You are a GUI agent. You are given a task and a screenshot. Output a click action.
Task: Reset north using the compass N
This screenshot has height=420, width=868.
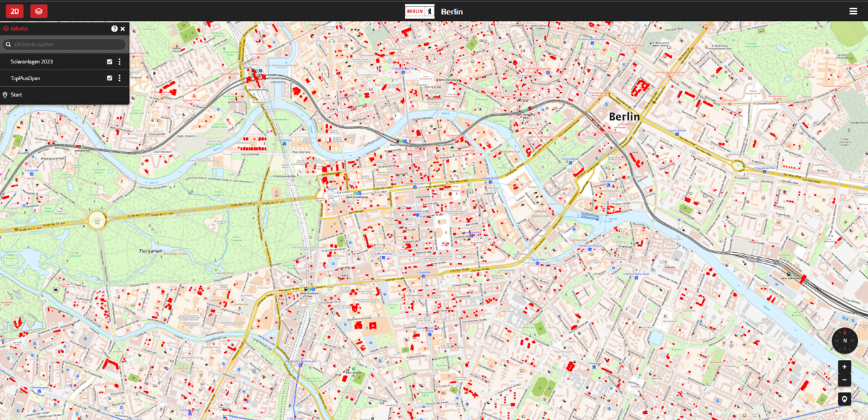(x=844, y=340)
